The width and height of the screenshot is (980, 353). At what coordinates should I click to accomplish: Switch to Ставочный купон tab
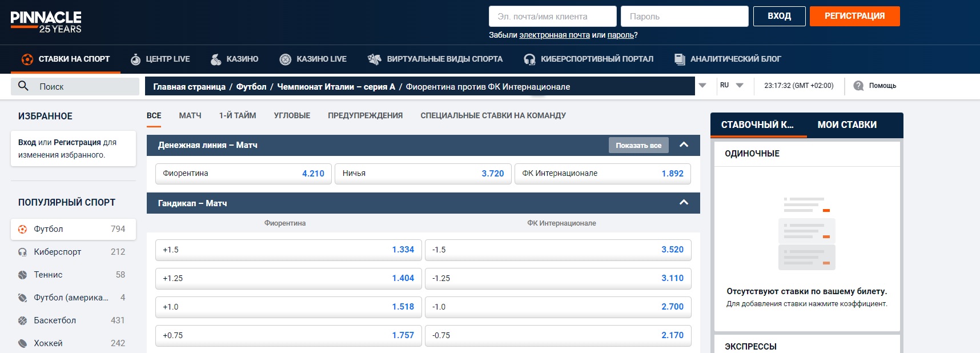click(x=758, y=125)
